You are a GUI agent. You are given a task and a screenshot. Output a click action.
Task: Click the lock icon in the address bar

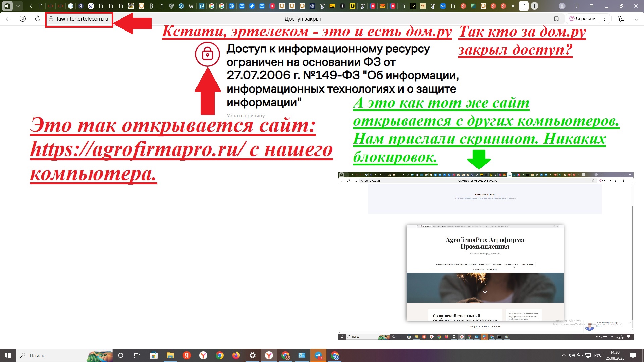51,19
